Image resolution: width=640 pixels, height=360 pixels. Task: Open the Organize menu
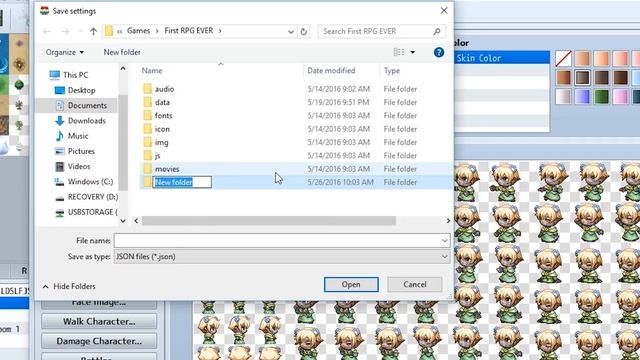65,52
